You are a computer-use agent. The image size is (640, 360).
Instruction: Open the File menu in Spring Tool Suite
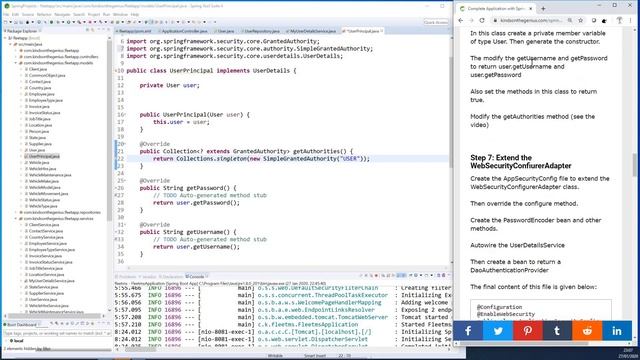(6, 14)
